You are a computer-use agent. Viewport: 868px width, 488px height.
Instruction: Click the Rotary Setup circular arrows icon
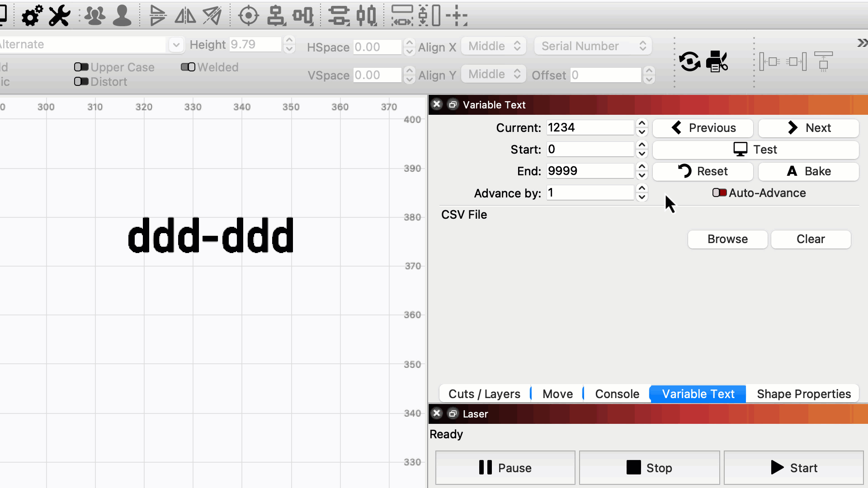pos(689,61)
